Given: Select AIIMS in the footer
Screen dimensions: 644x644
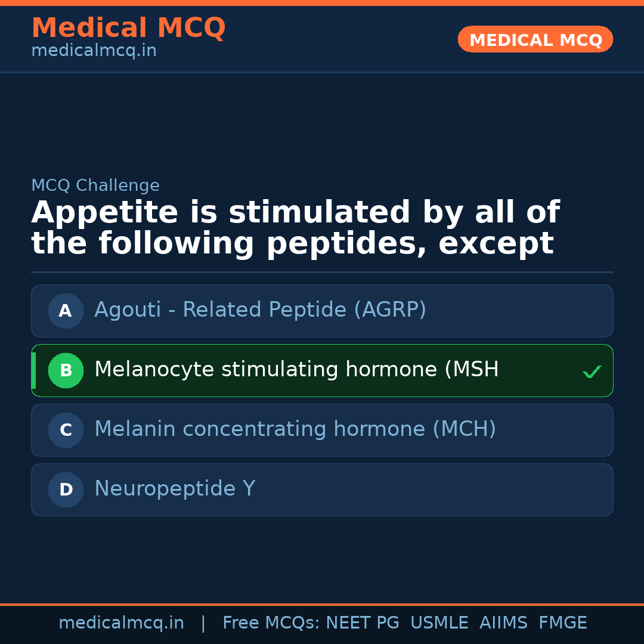Looking at the screenshot, I should coord(503,623).
